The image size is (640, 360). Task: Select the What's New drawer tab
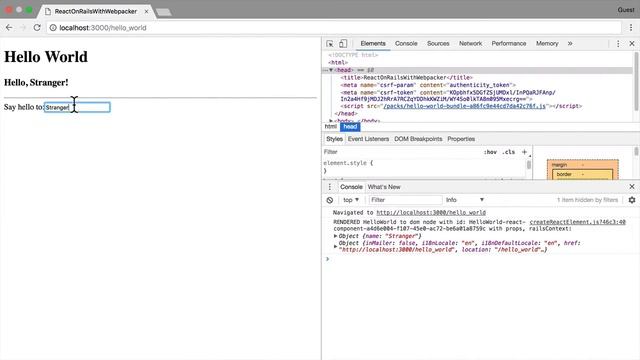coord(384,187)
